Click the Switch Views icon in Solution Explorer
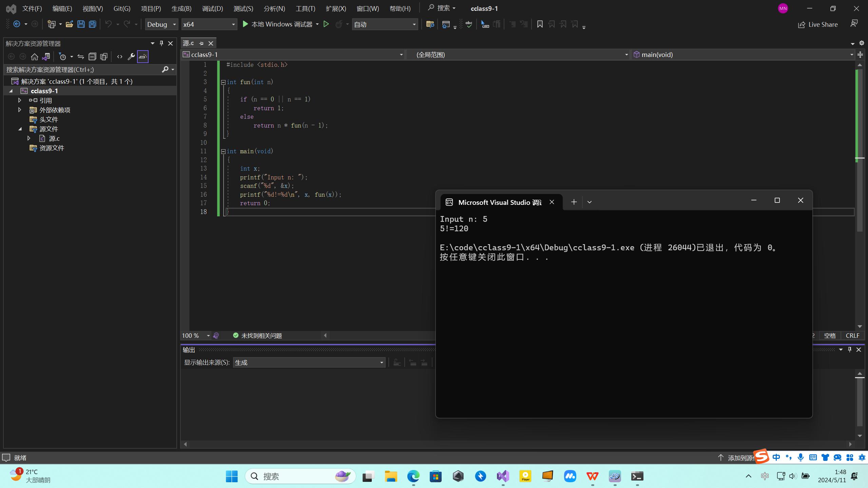This screenshot has height=488, width=868. coord(46,57)
